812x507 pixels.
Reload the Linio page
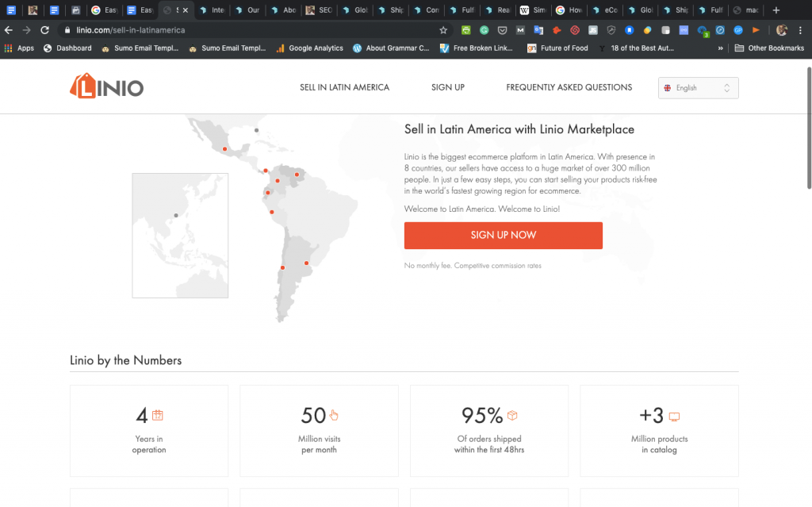pos(45,30)
